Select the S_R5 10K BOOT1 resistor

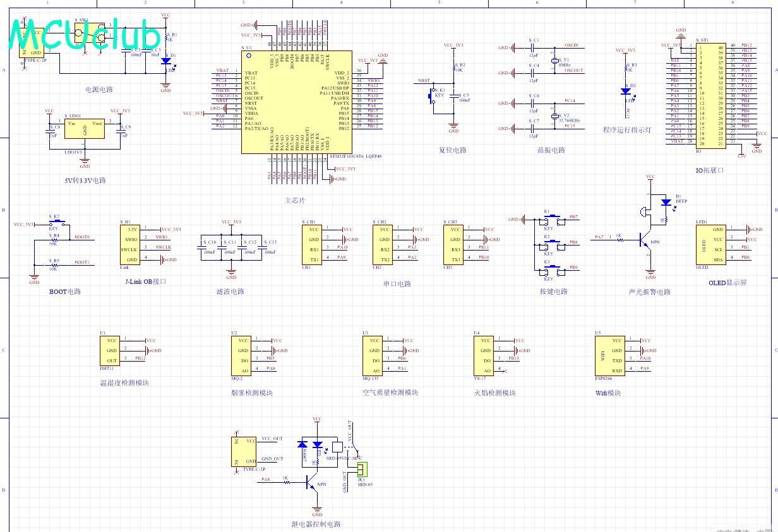(56, 264)
